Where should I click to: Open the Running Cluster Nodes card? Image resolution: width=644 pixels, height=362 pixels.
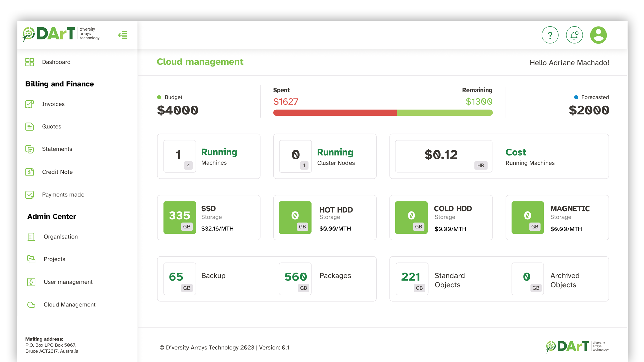click(x=325, y=156)
